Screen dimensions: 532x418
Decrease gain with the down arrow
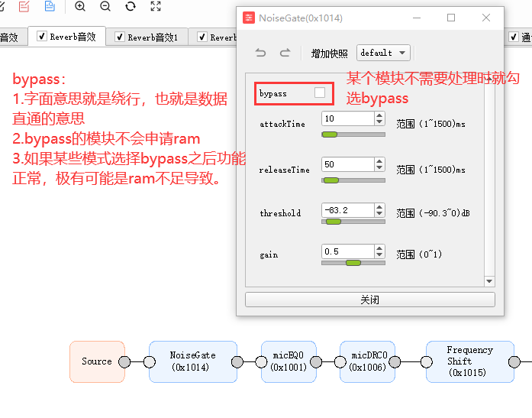(x=379, y=255)
